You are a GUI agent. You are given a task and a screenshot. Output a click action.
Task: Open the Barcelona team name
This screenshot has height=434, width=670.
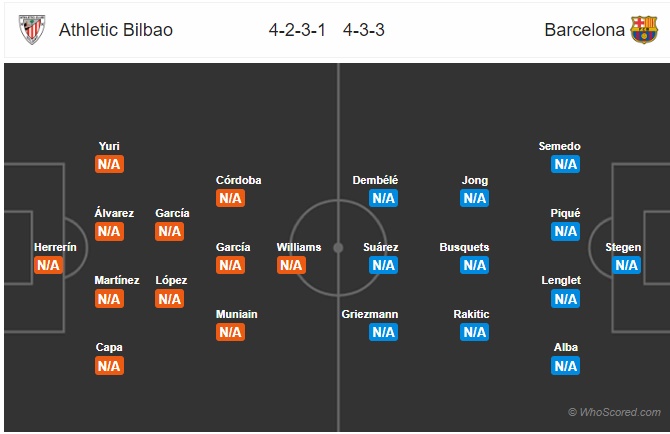pyautogui.click(x=585, y=30)
